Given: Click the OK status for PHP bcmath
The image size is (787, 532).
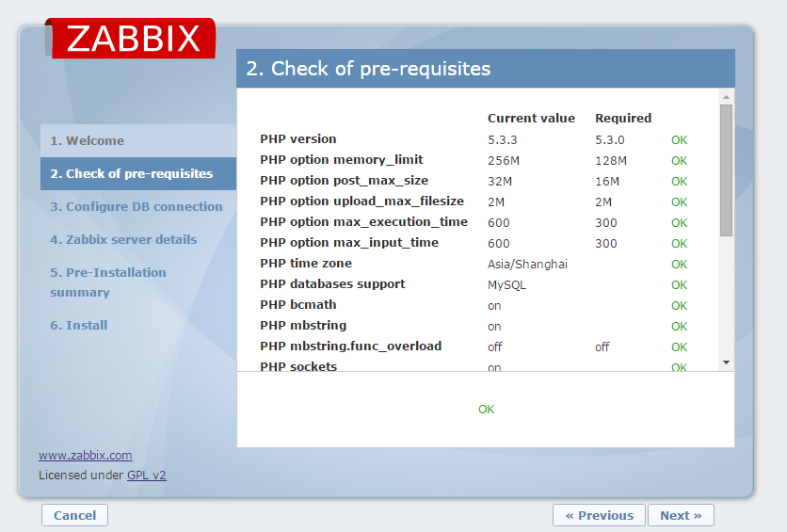Looking at the screenshot, I should click(x=679, y=306).
